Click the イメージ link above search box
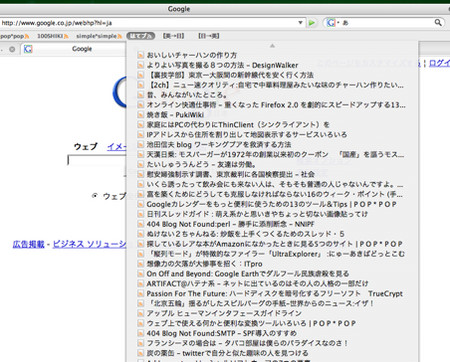This screenshot has width=450, height=362. pyautogui.click(x=117, y=147)
